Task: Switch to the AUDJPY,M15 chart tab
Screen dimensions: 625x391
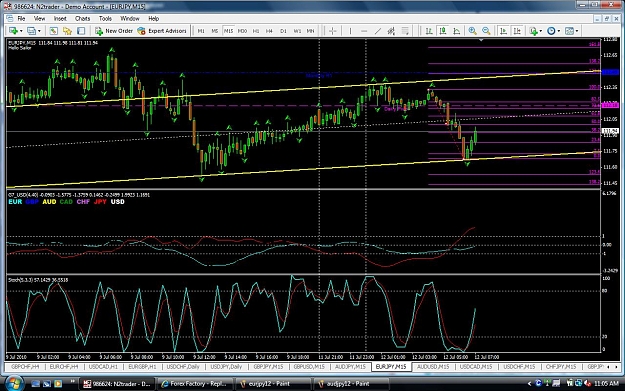Action: tap(350, 367)
